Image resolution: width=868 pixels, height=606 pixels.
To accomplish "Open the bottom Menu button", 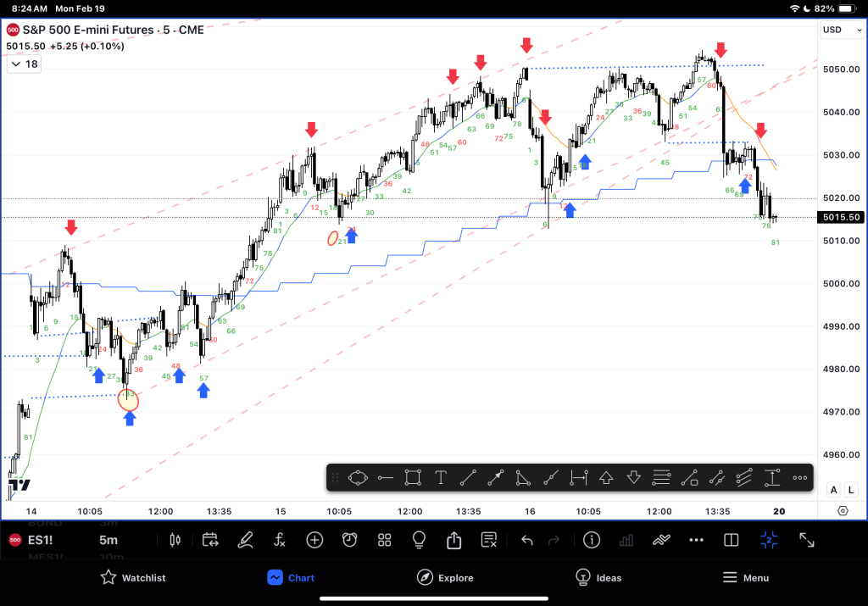I will pyautogui.click(x=745, y=577).
